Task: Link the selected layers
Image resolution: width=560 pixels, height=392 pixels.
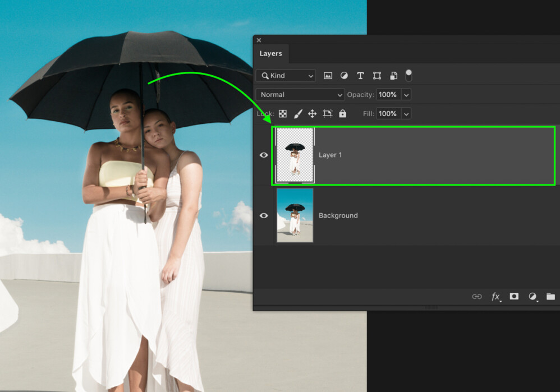Action: (477, 296)
